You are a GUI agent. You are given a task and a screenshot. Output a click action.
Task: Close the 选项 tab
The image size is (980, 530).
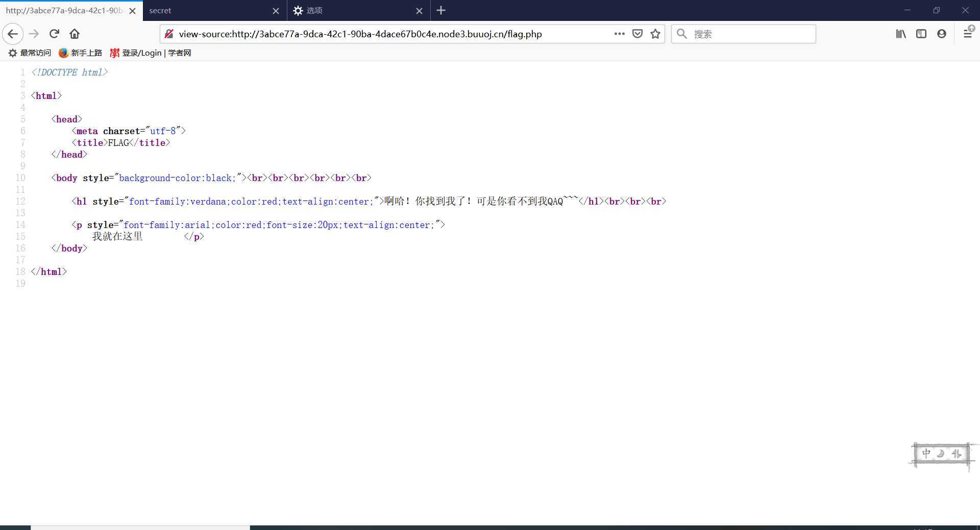pyautogui.click(x=419, y=11)
